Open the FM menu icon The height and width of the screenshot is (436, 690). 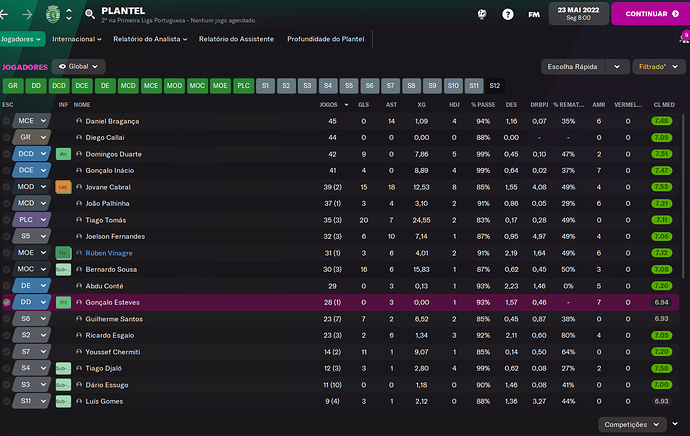click(534, 15)
